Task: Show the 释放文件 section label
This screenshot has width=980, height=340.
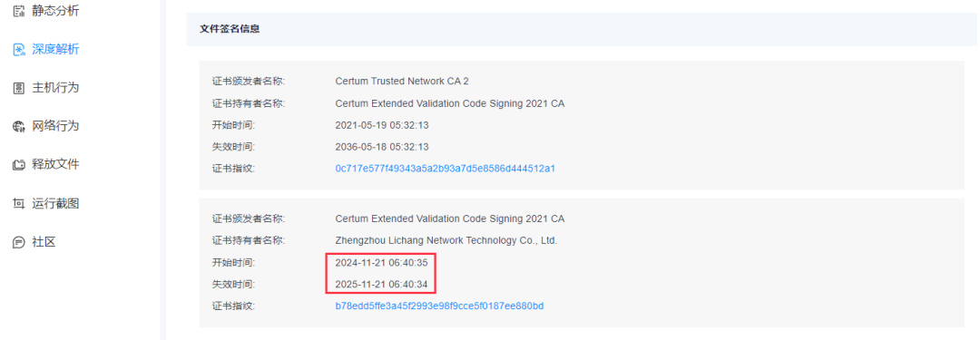Action: (x=55, y=164)
